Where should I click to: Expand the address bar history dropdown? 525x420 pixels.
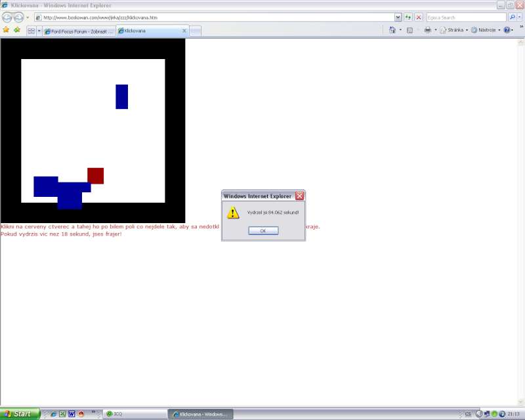398,17
